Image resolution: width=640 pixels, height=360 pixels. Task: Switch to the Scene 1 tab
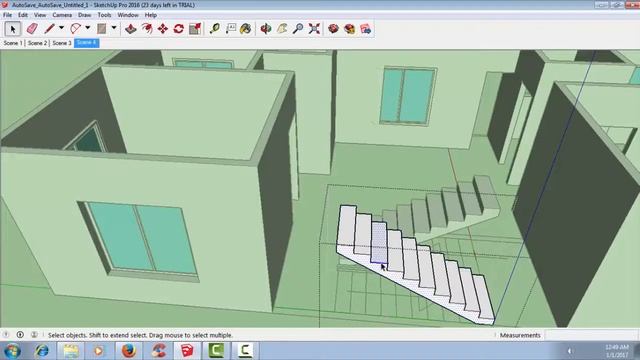tap(13, 43)
